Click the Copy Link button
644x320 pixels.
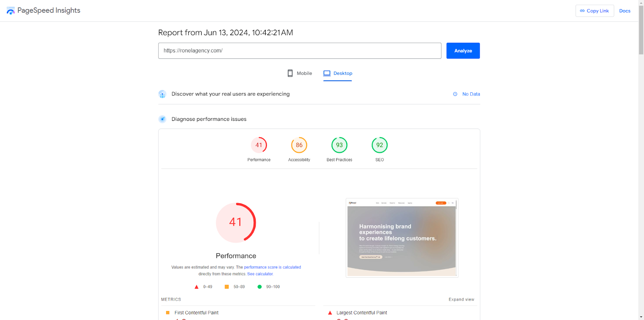pos(594,11)
